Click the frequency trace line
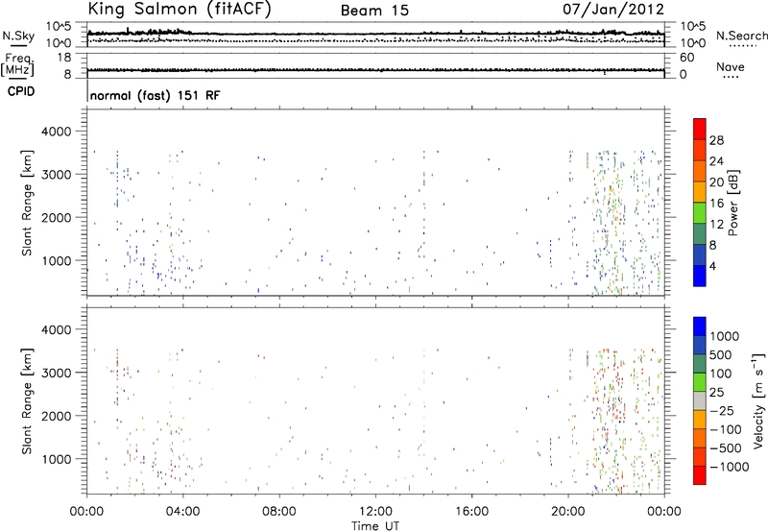 [375, 70]
